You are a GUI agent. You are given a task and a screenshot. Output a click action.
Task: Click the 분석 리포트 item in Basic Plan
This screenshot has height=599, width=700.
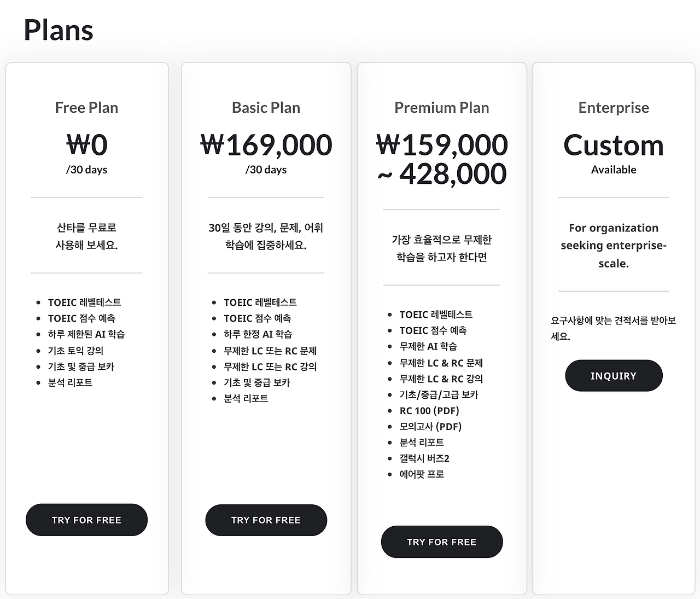click(246, 398)
